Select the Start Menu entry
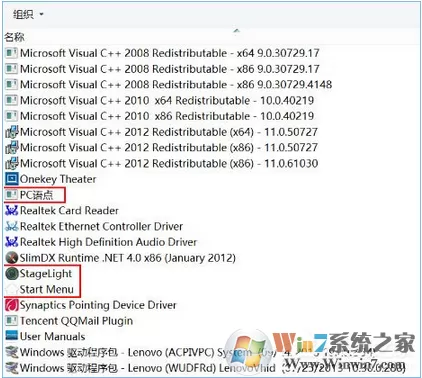 pyautogui.click(x=40, y=289)
